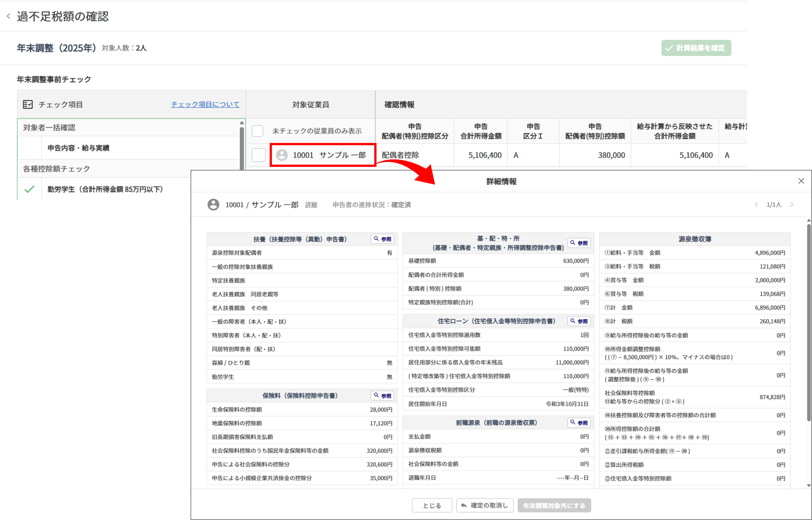Enable 未チェックの従業員のみ表示 checkbox

click(x=258, y=131)
